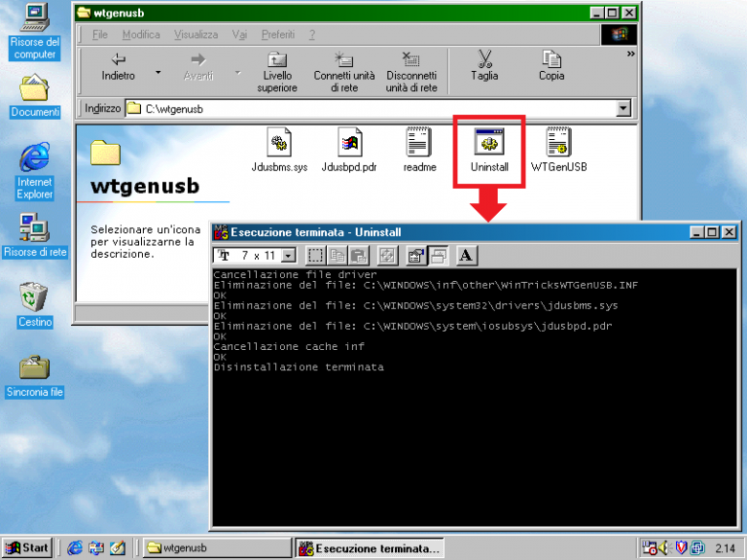Open the ? help menu
Image resolution: width=747 pixels, height=560 pixels.
coord(312,34)
